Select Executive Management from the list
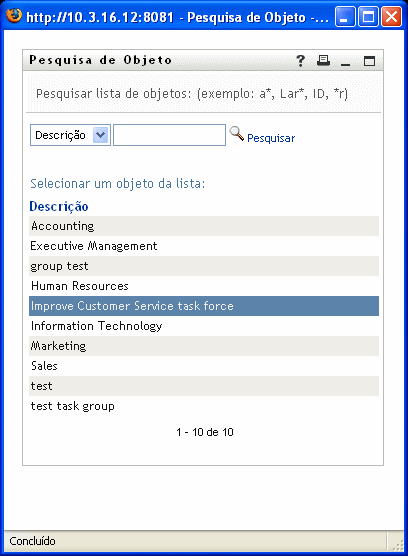This screenshot has width=408, height=556. click(204, 246)
